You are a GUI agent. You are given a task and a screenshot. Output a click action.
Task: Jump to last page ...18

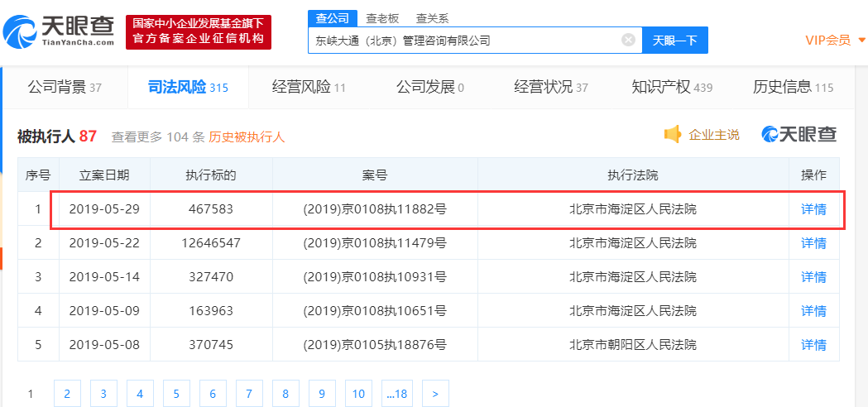point(397,394)
